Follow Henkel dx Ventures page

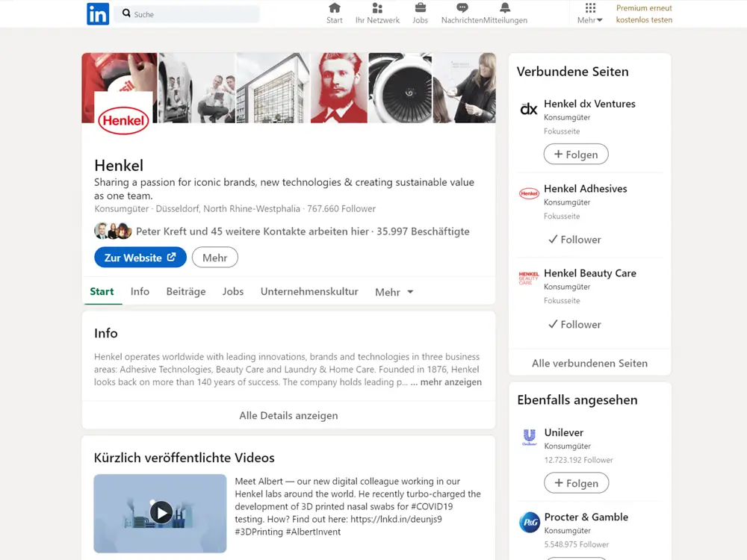(x=576, y=154)
